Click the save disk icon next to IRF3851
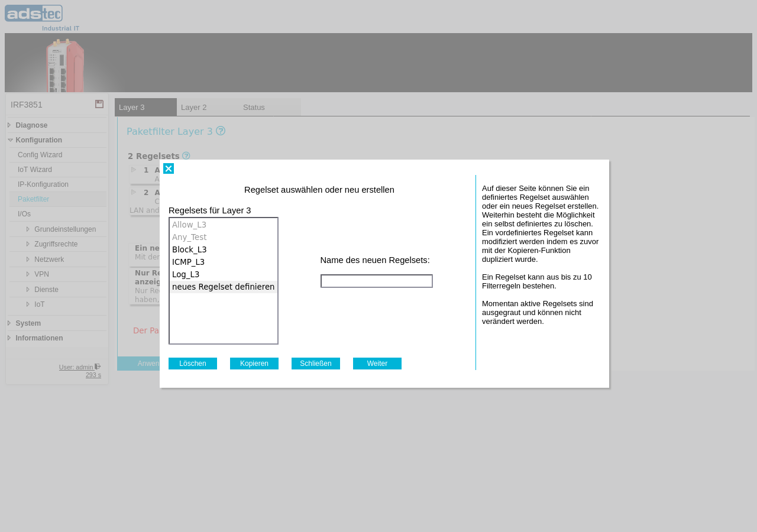The height and width of the screenshot is (532, 757). (99, 104)
